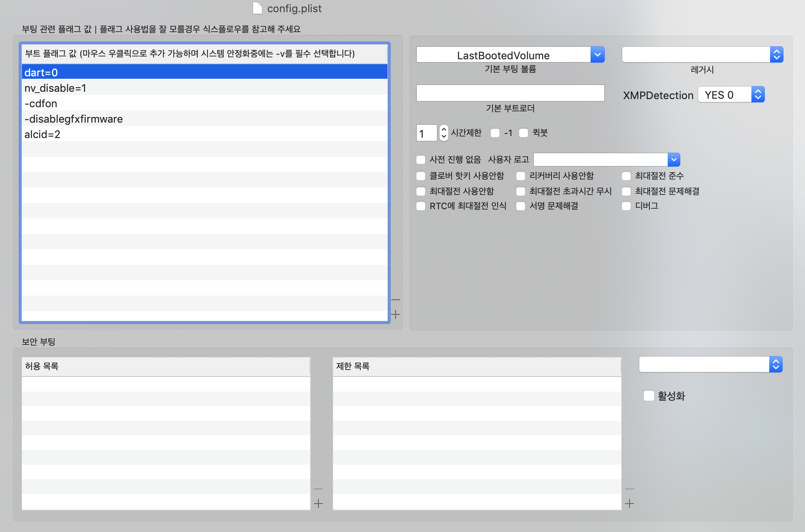Select the -cdfon boot flag
805x532 pixels.
pos(204,103)
